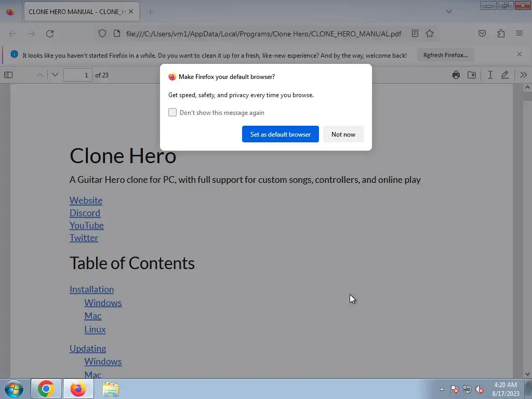The image size is (532, 399).
Task: Select the CLONE HERO MANUAL tab
Action: 82,11
